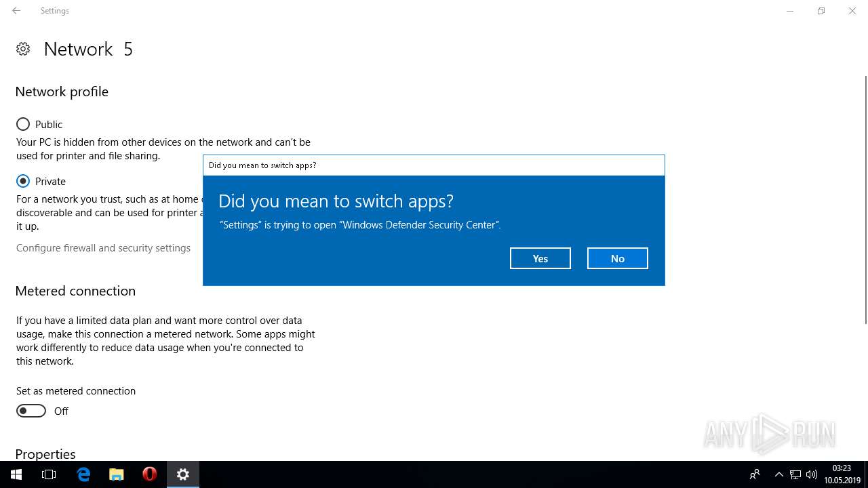Image resolution: width=868 pixels, height=488 pixels.
Task: Select the Private network profile
Action: coord(41,181)
